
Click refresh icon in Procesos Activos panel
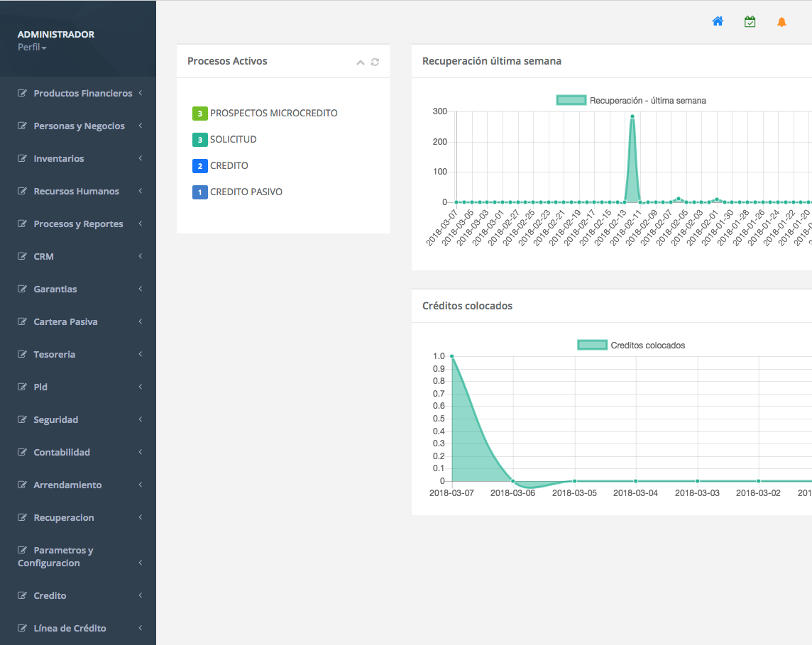375,62
